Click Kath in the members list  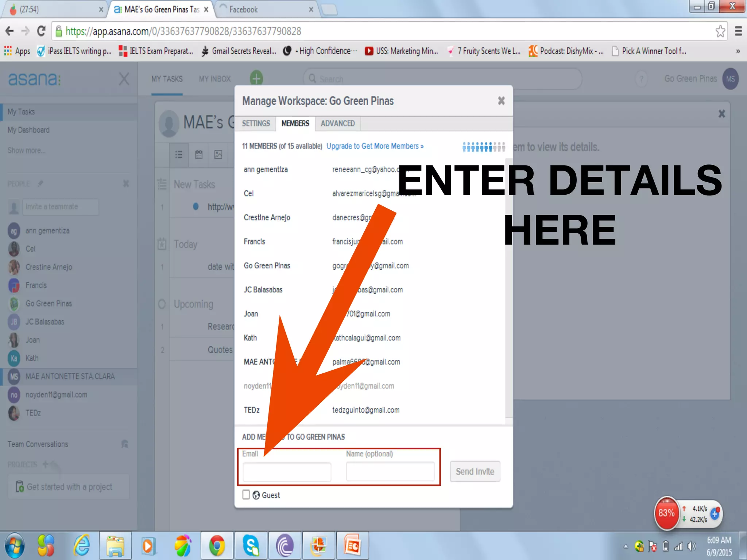[250, 338]
